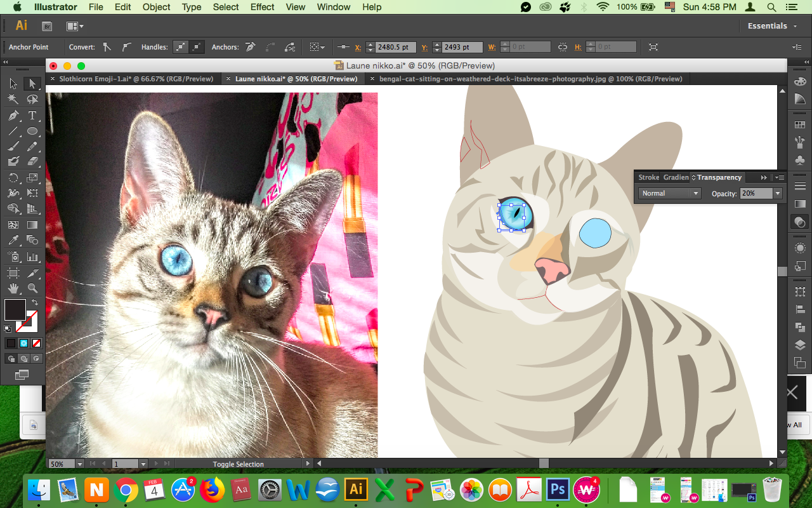Open the 50% zoom level dropdown
The image size is (812, 508).
click(79, 464)
